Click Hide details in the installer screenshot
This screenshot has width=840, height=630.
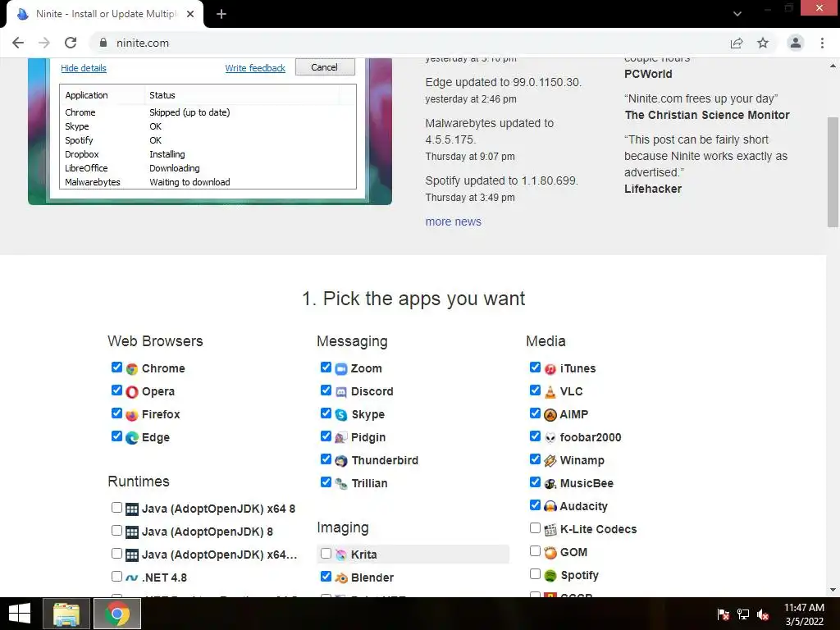click(84, 68)
